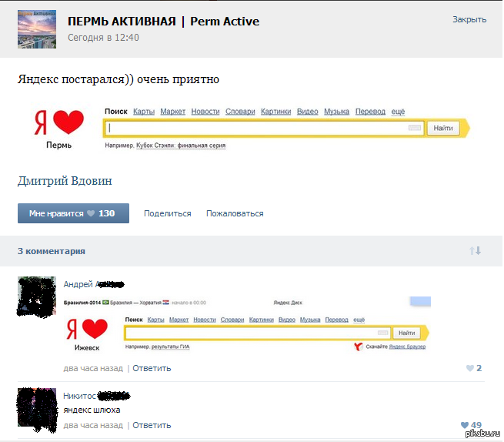Open Перевод in the Ижевск screenshot
This screenshot has width=504, height=442.
coord(336,320)
